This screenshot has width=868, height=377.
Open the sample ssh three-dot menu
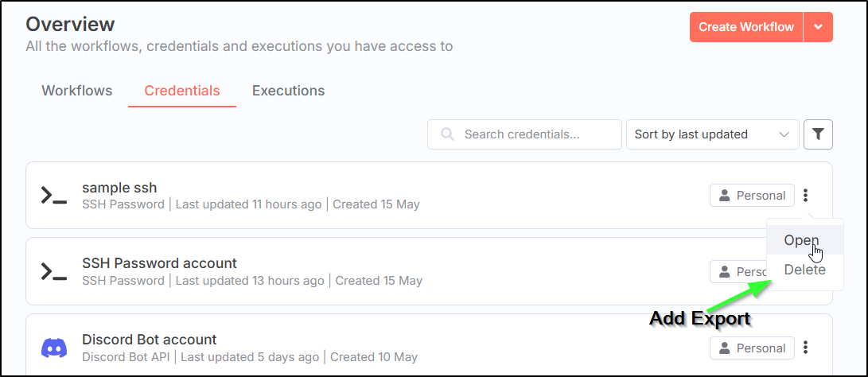coord(806,196)
